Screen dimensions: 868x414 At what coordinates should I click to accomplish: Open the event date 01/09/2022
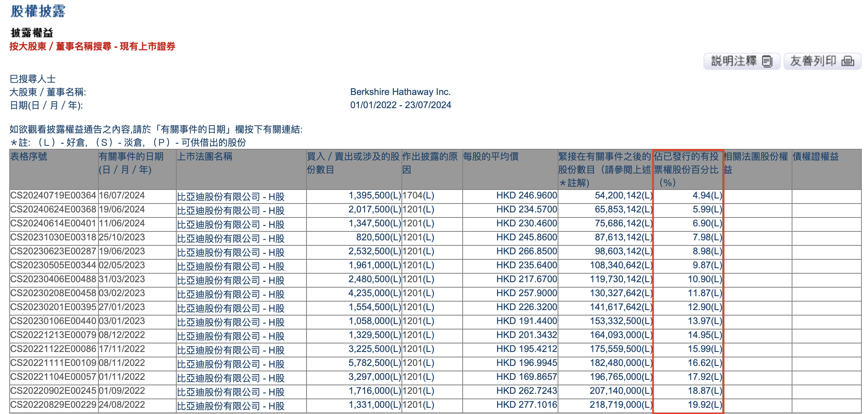pos(122,391)
